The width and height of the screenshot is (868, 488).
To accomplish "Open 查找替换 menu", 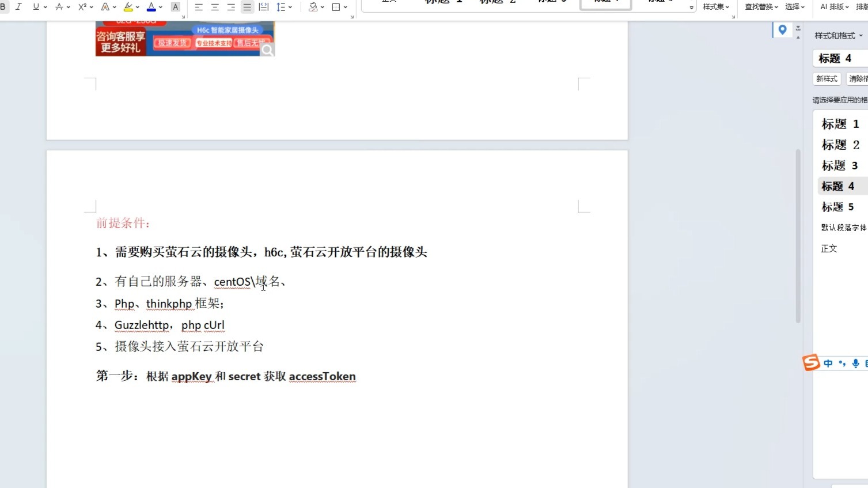I will point(761,7).
